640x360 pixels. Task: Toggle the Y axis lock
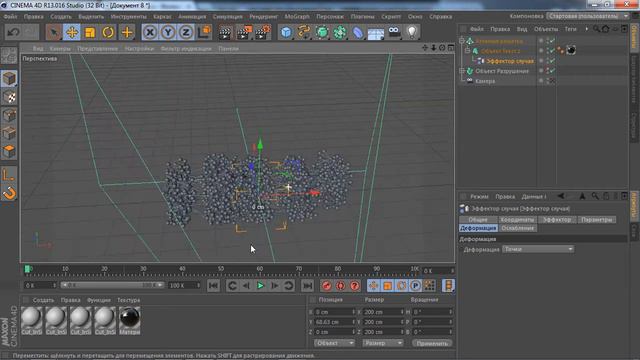coord(168,32)
